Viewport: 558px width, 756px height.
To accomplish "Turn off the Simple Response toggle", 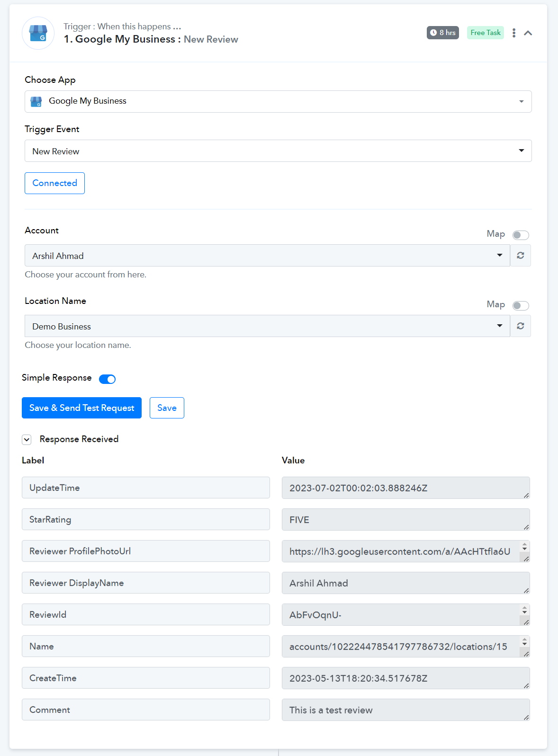I will click(x=108, y=379).
